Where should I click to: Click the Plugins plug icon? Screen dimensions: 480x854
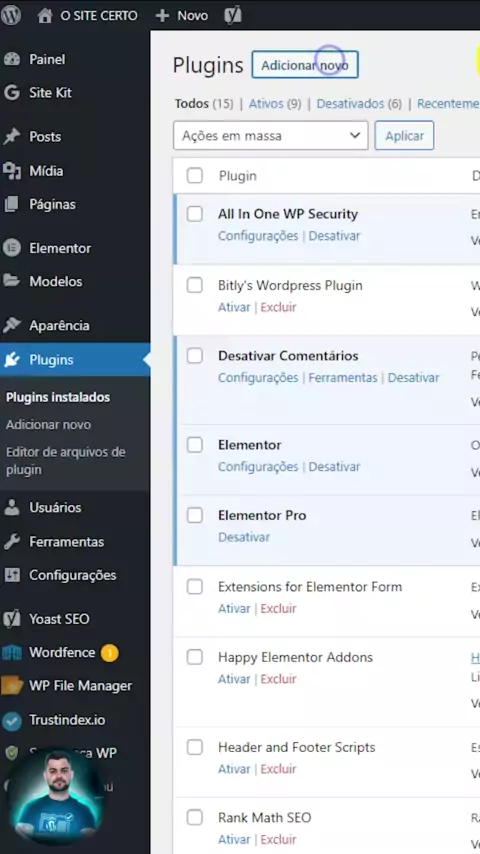pos(11,360)
